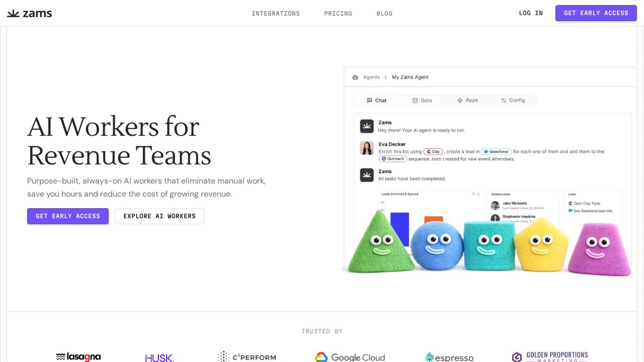Screen dimensions: 644x362
Task: Click Eva Decker's avatar photo
Action: coord(367,148)
